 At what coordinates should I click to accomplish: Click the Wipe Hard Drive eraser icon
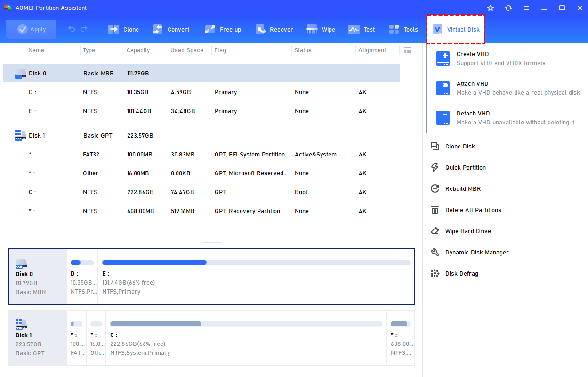pyautogui.click(x=435, y=231)
